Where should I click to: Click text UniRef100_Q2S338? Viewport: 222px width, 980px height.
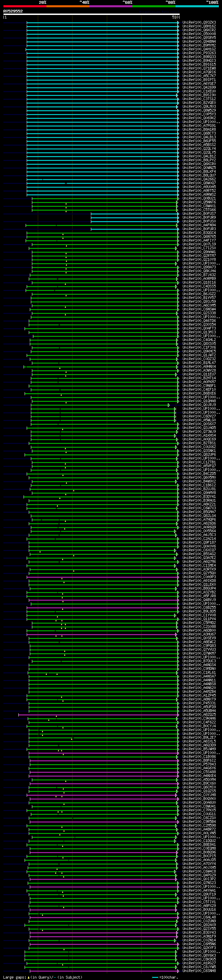199,313
